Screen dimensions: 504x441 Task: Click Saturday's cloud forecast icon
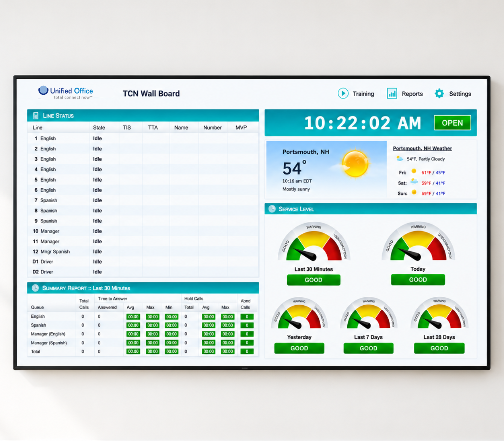414,182
